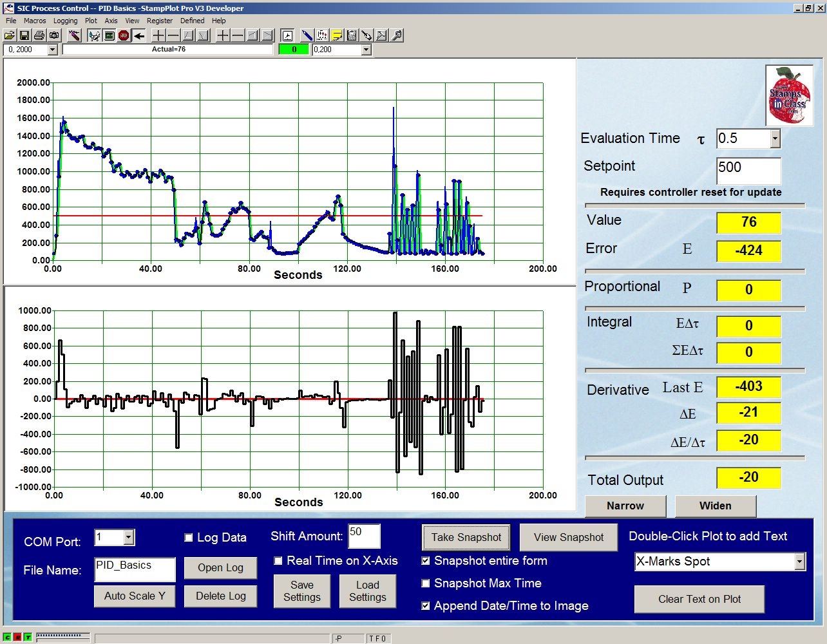The width and height of the screenshot is (827, 644).
Task: Click the tag label toolbar icon
Action: (366, 35)
